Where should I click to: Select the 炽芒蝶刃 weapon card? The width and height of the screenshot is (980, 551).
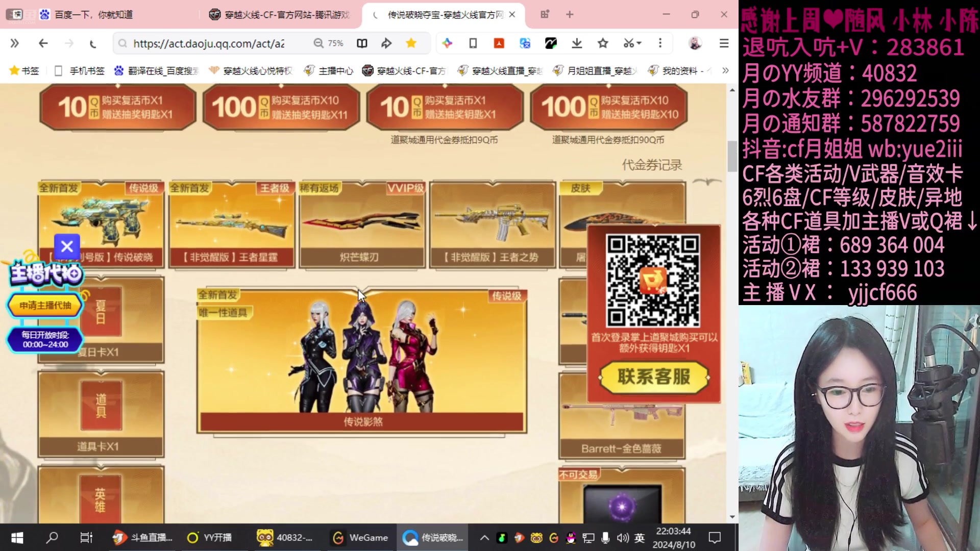click(362, 224)
